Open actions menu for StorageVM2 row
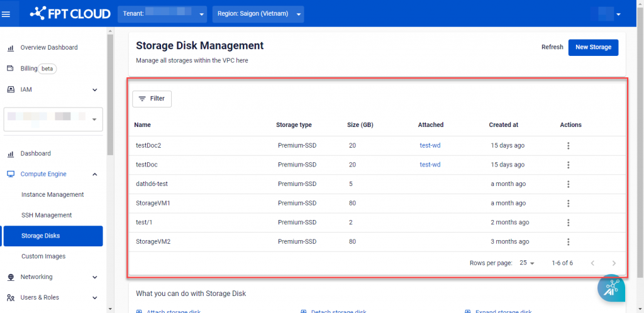 coord(568,242)
